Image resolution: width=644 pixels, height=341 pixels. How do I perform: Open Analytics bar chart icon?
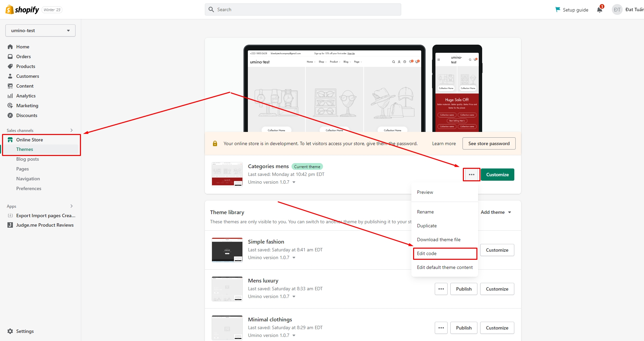10,96
